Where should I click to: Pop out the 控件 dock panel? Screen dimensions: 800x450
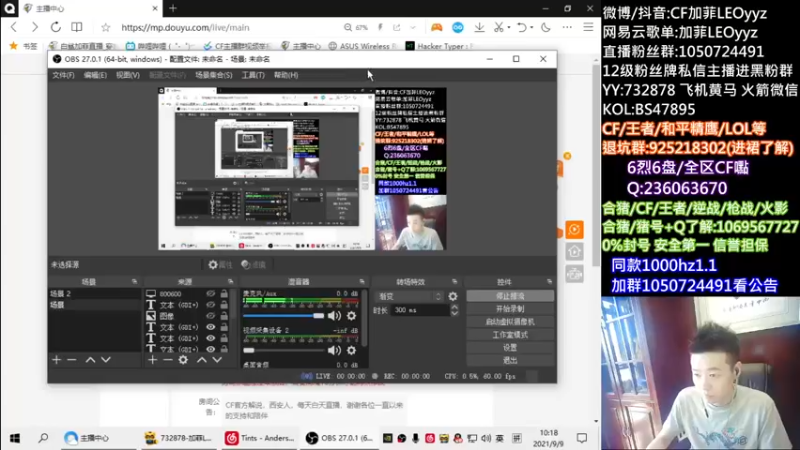(549, 282)
